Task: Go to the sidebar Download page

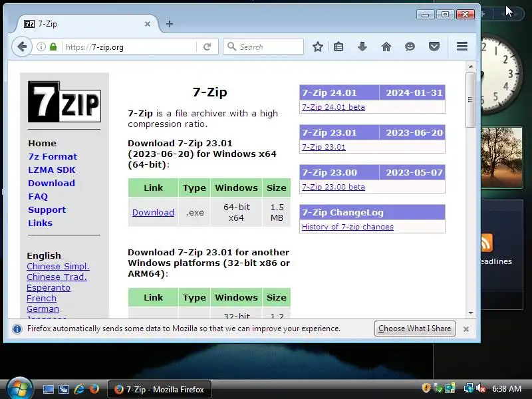Action: point(52,184)
